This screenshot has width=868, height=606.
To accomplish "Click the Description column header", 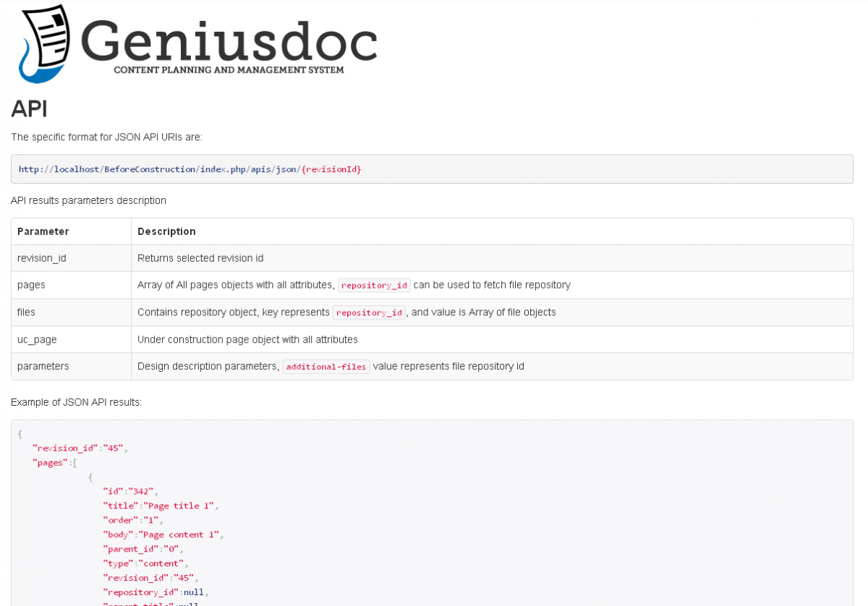I will (166, 231).
